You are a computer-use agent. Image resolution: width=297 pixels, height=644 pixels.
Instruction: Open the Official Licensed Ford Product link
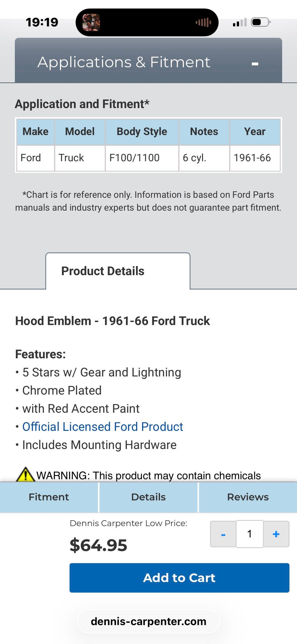pyautogui.click(x=102, y=427)
